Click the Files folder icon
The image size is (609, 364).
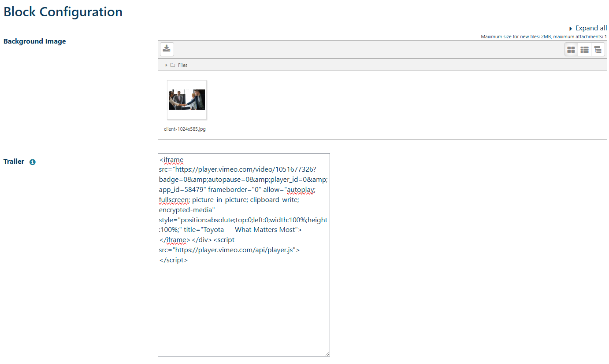(x=172, y=65)
